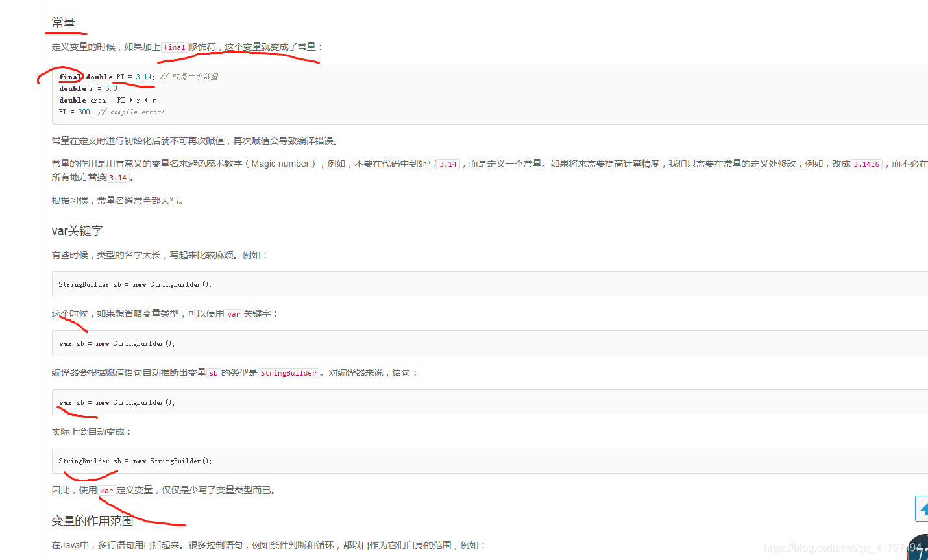Click inline code "var" before "关键字："

tap(234, 314)
